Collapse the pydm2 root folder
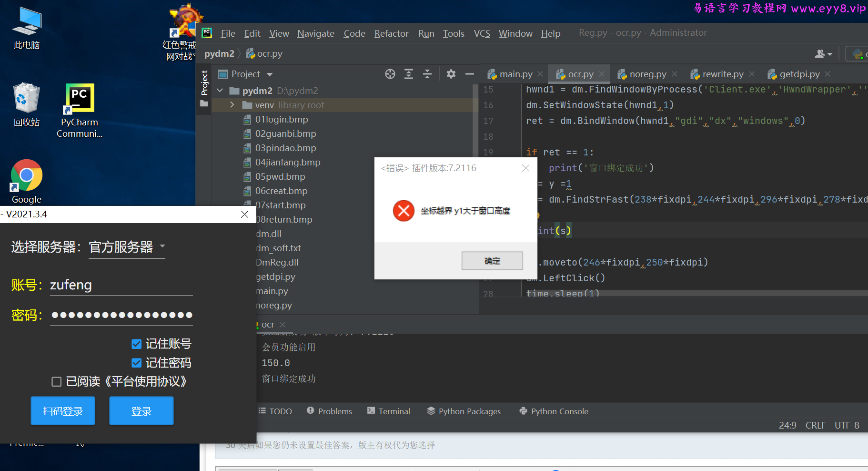Viewport: 868px width, 471px height. 220,91
